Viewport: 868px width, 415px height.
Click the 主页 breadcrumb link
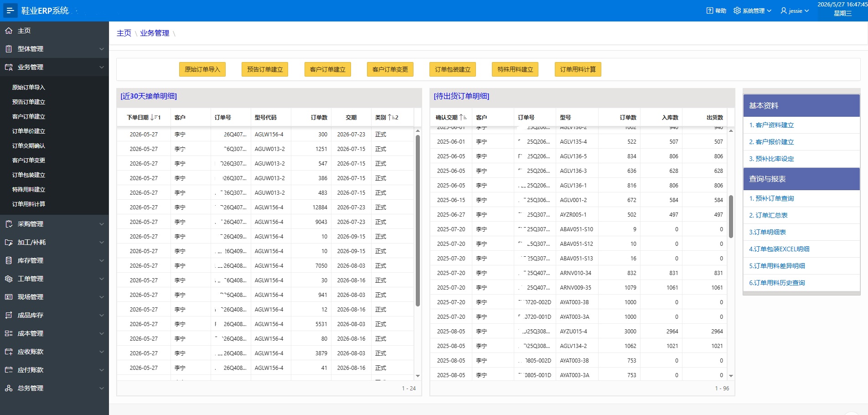pyautogui.click(x=124, y=33)
